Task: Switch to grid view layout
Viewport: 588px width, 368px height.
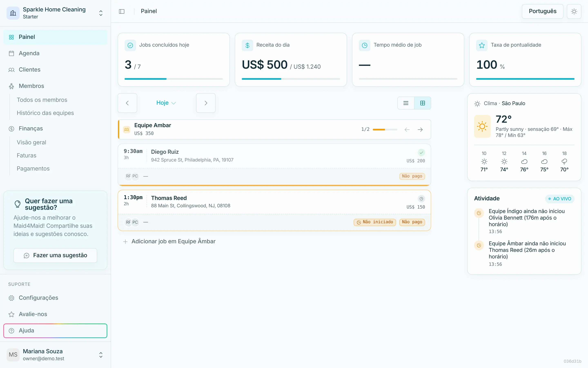Action: point(423,103)
